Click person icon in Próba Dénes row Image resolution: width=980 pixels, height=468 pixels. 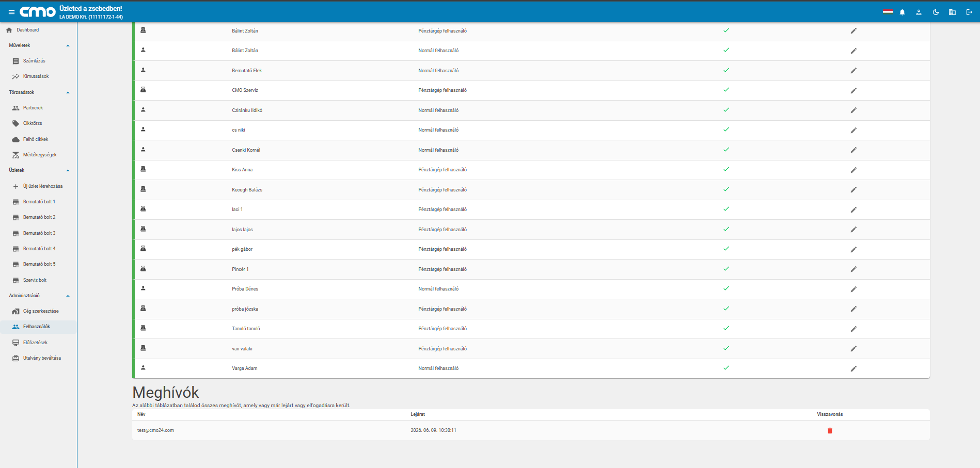tap(143, 288)
